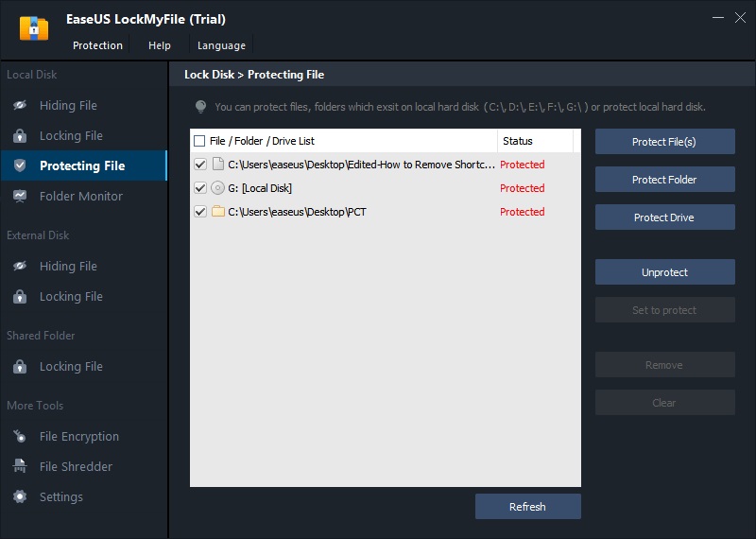Click the Protect Folder button
The height and width of the screenshot is (539, 756).
tap(665, 180)
